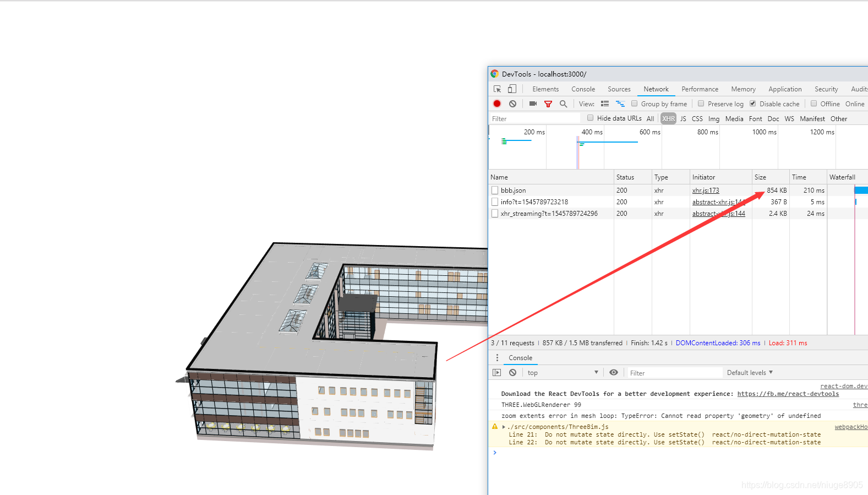Screen dimensions: 868x495
Task: Open the Performance tab
Action: 700,89
